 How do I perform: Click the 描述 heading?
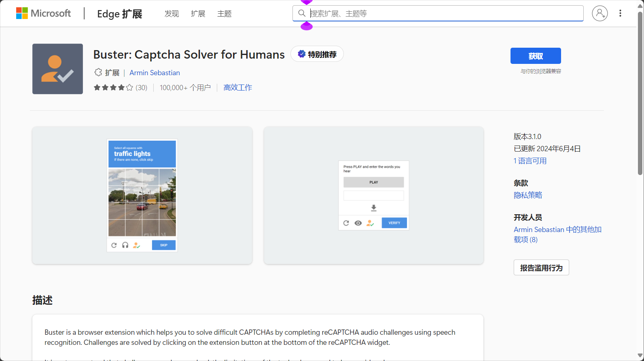(42, 300)
